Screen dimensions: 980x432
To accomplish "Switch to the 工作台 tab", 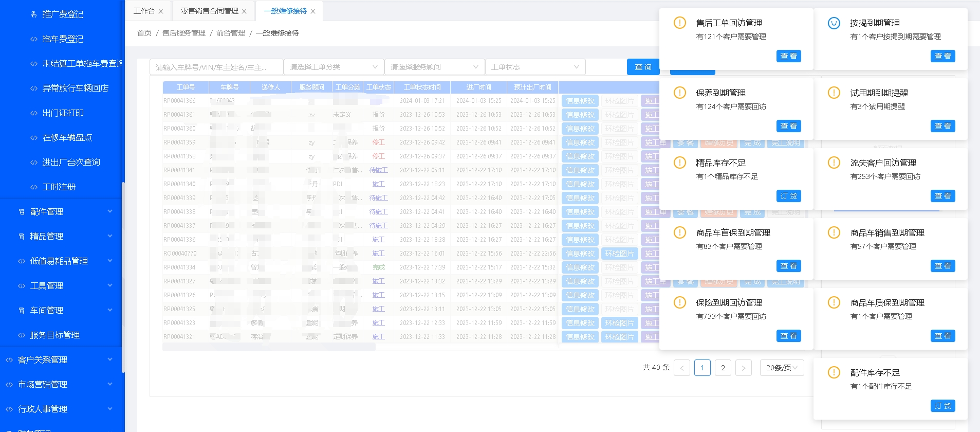I will point(144,11).
